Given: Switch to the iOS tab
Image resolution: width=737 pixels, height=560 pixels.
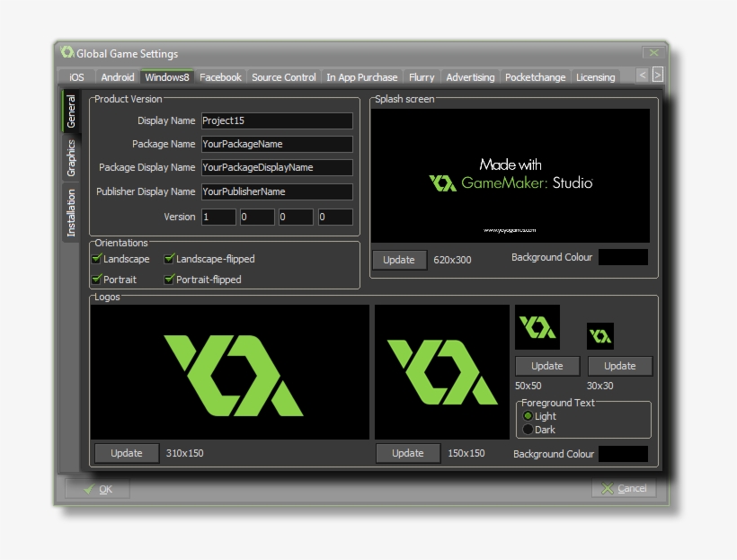Looking at the screenshot, I should [x=76, y=77].
